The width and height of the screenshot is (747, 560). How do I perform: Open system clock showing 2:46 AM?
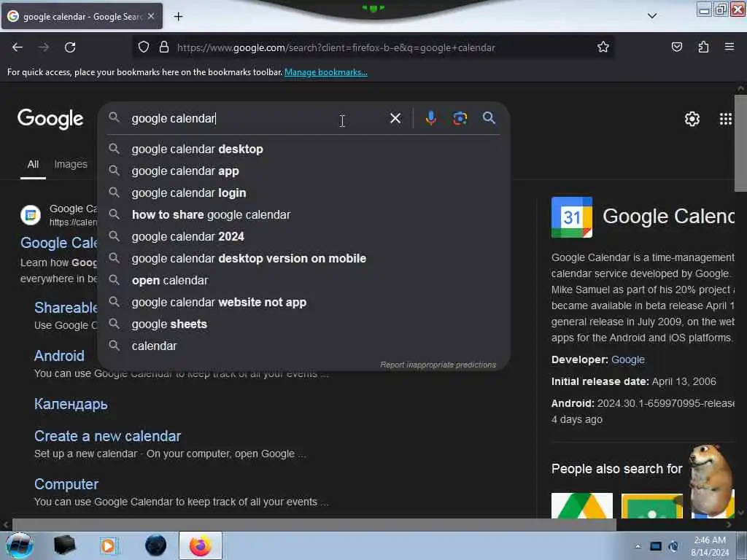coord(709,545)
